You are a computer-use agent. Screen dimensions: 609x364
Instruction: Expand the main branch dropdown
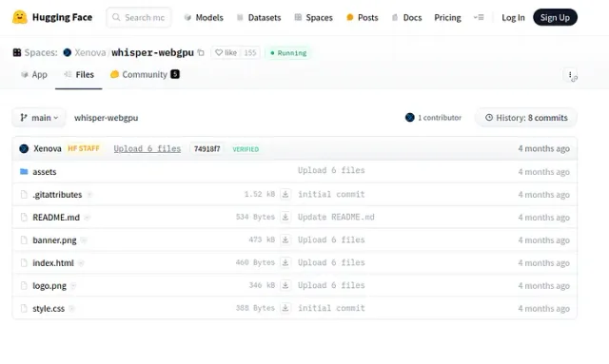tap(39, 118)
